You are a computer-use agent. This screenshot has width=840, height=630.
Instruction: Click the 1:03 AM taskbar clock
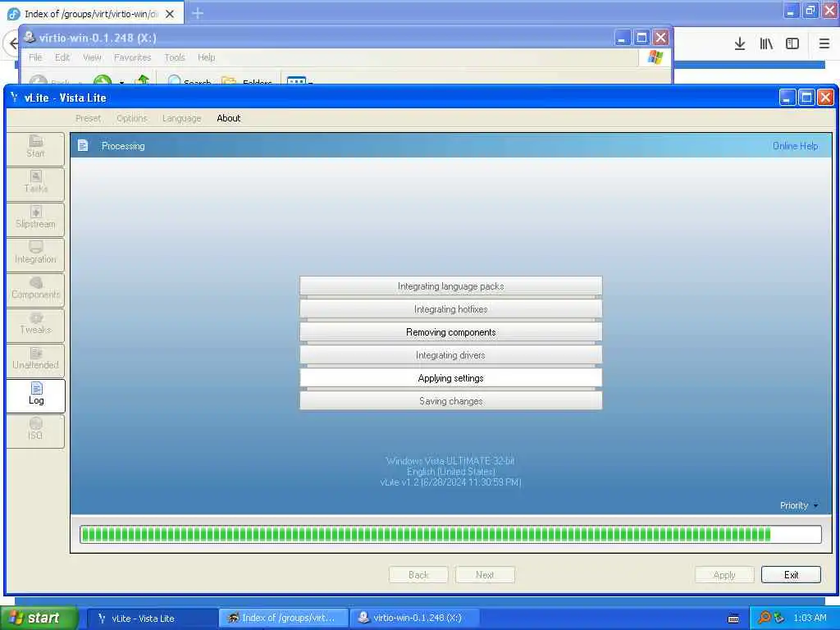[810, 618]
